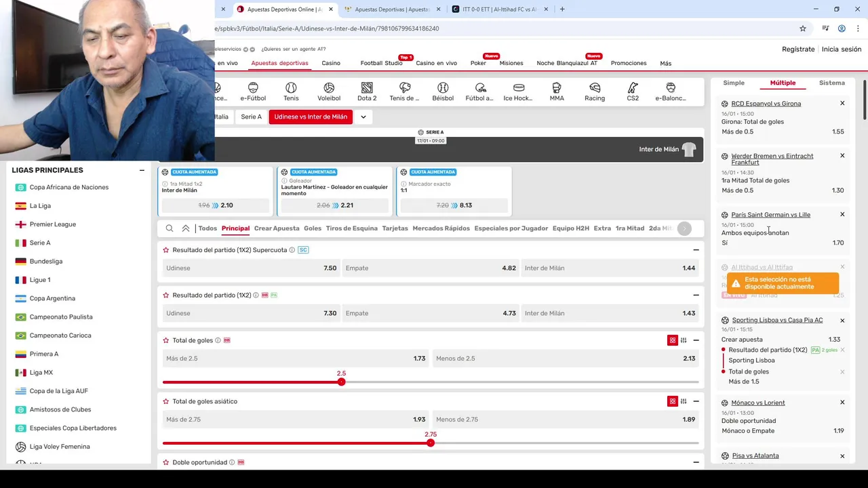
Task: Remove Sporting Lisboa vs Casa Pia selection
Action: point(842,321)
